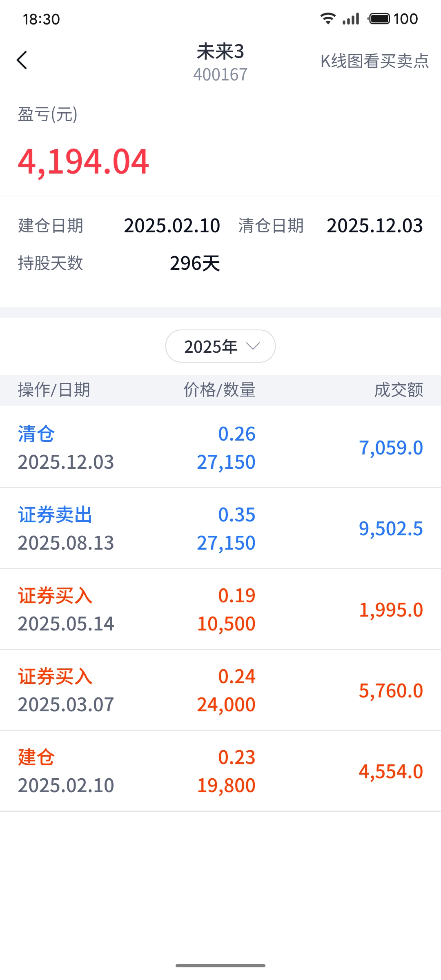Tap the 价格/数量 column header
Screen dimensions: 441x980
click(x=219, y=390)
